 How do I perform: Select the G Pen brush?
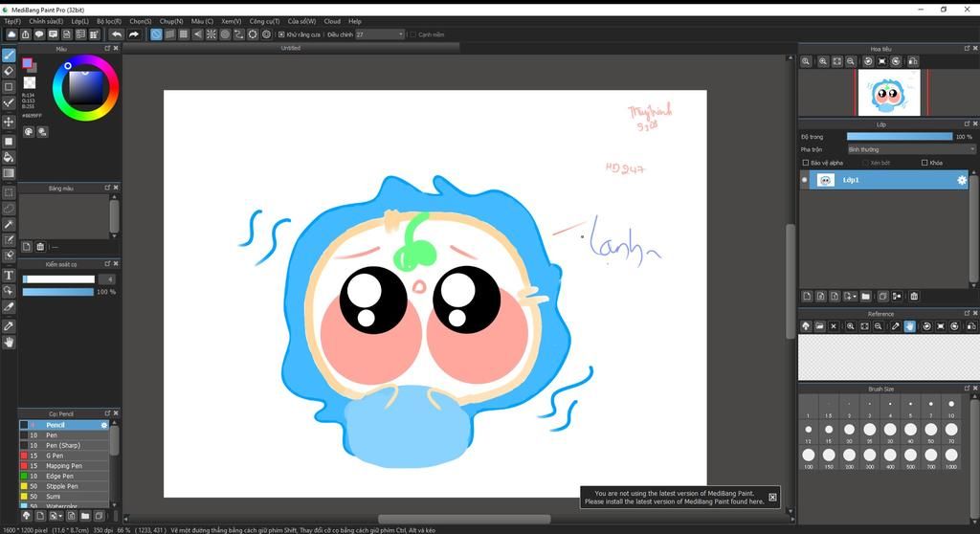click(64, 456)
